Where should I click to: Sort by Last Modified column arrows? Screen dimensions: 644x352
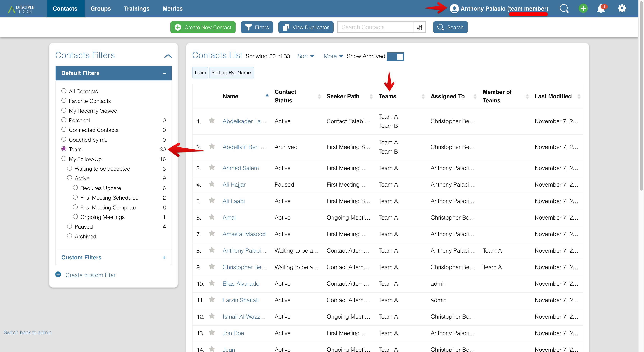click(579, 96)
